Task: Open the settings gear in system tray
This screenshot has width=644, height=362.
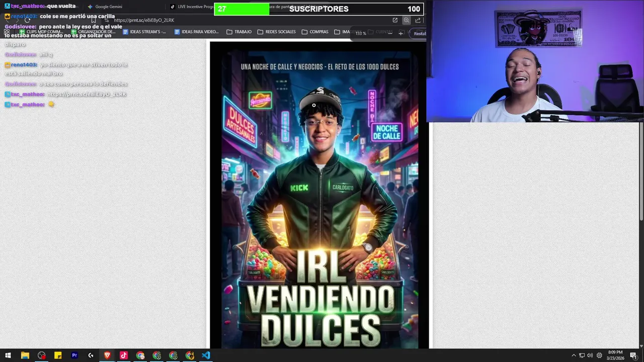Action: [x=599, y=355]
